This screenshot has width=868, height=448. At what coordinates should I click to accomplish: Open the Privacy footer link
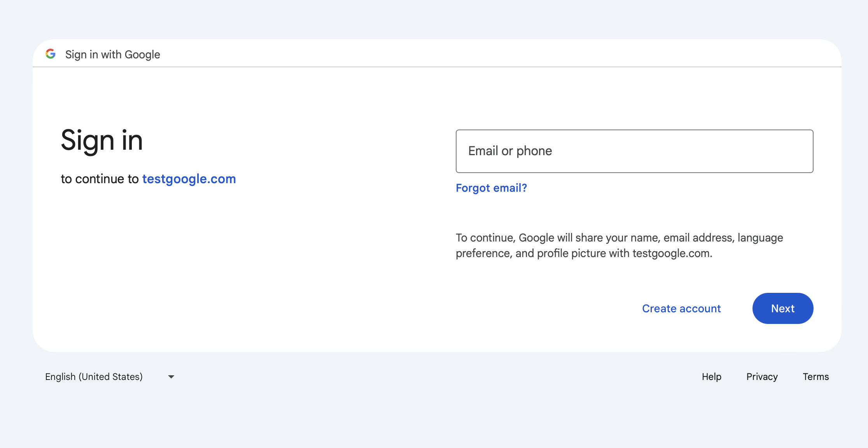pyautogui.click(x=762, y=377)
